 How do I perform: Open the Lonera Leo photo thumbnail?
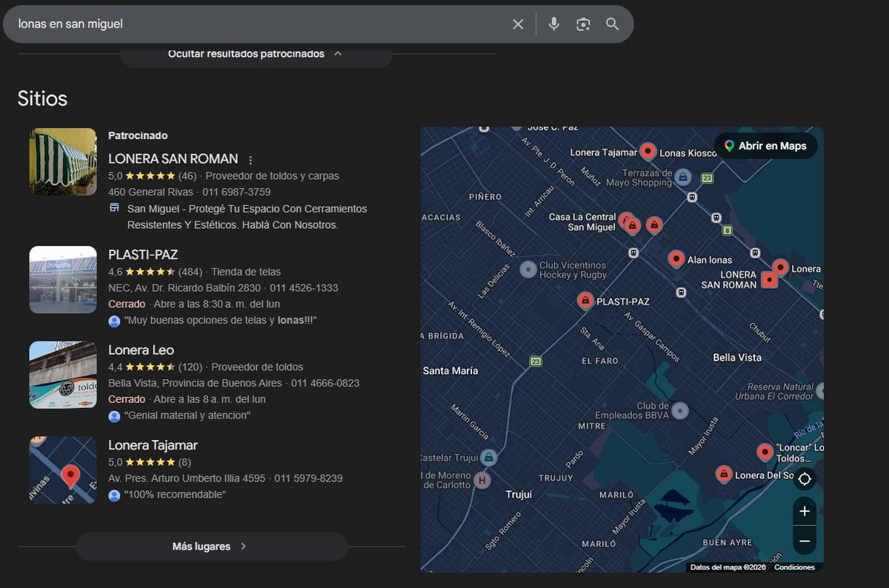click(x=63, y=375)
